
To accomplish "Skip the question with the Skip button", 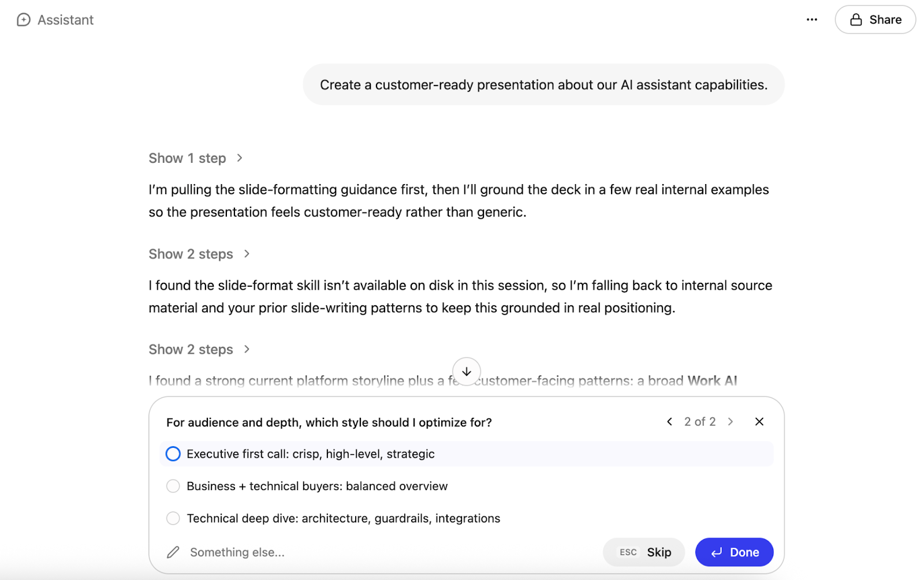I will 643,552.
